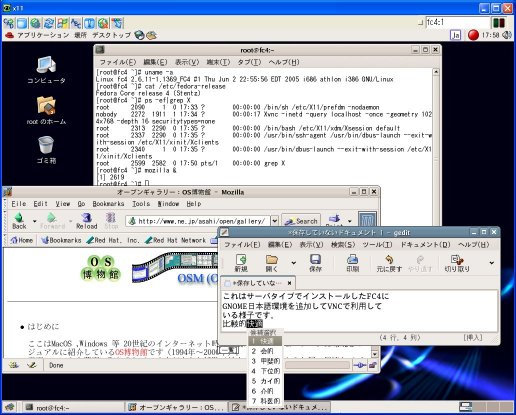Open the Computer (コンピュータ) desktop icon

46,65
